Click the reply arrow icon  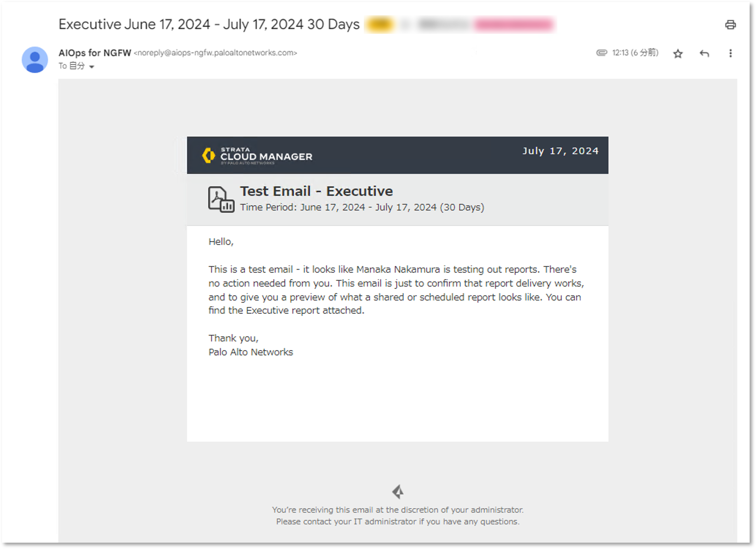coord(704,53)
